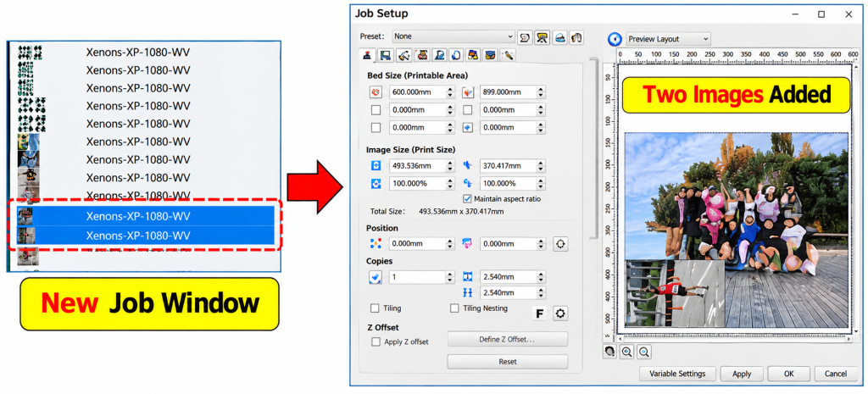Click the blue circular icon left of Preview Layout

(615, 39)
